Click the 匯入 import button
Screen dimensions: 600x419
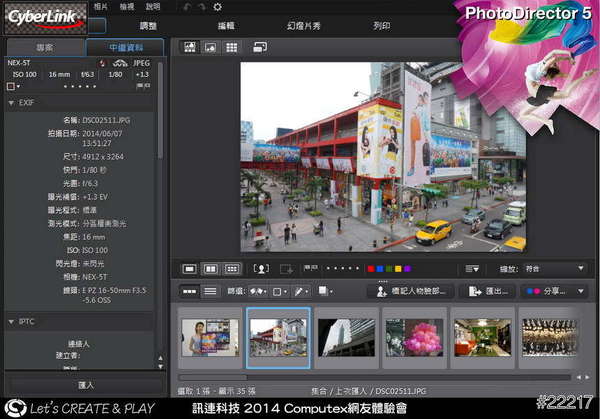click(85, 383)
